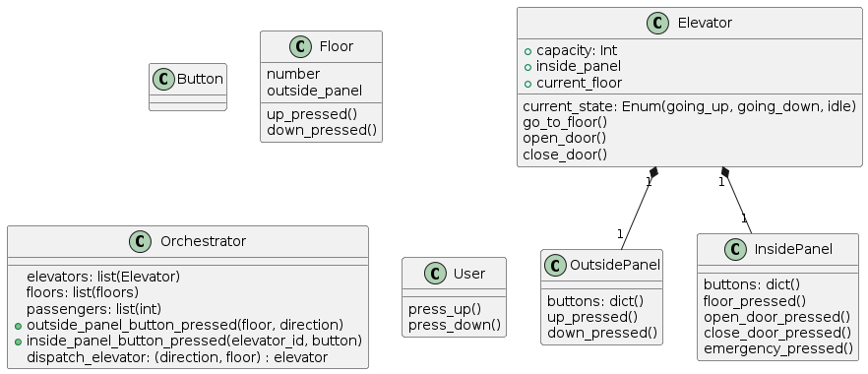
Task: Click composition diamond above OutsidePanel link
Action: (x=653, y=172)
